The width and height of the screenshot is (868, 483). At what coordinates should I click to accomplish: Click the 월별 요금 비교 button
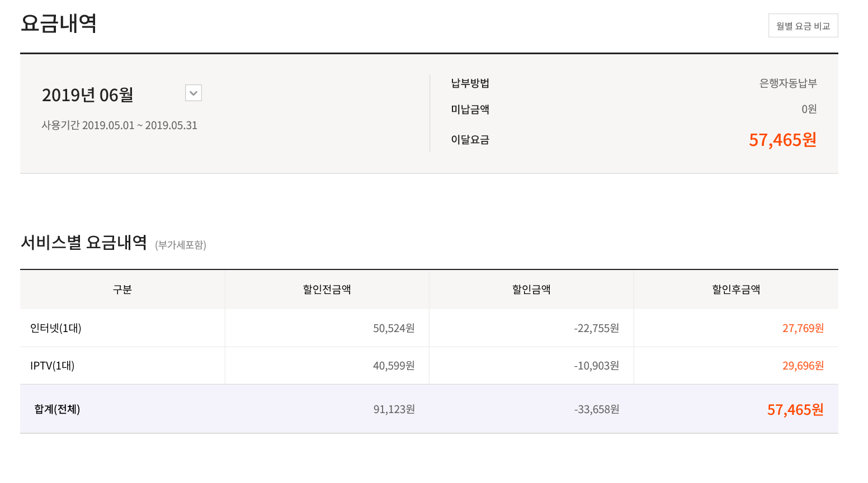tap(803, 26)
